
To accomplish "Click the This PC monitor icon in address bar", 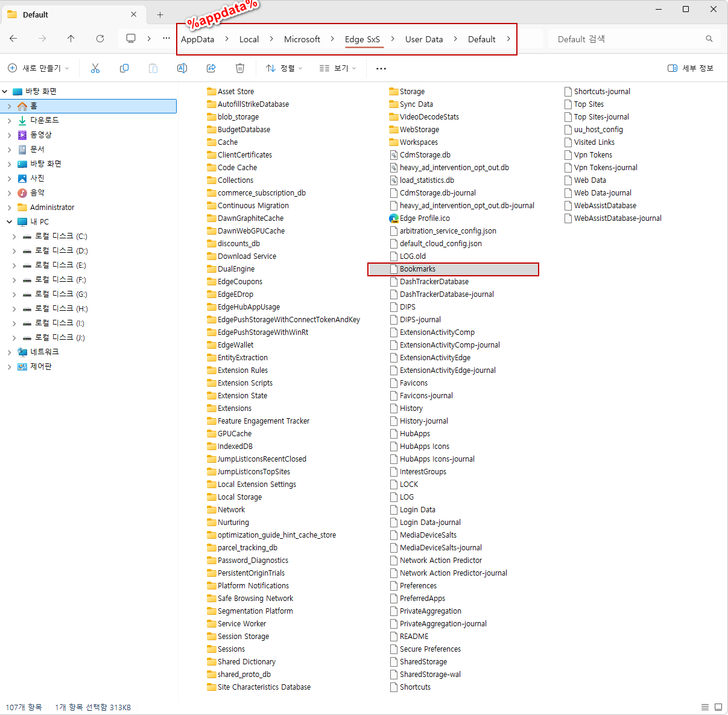I will 131,39.
